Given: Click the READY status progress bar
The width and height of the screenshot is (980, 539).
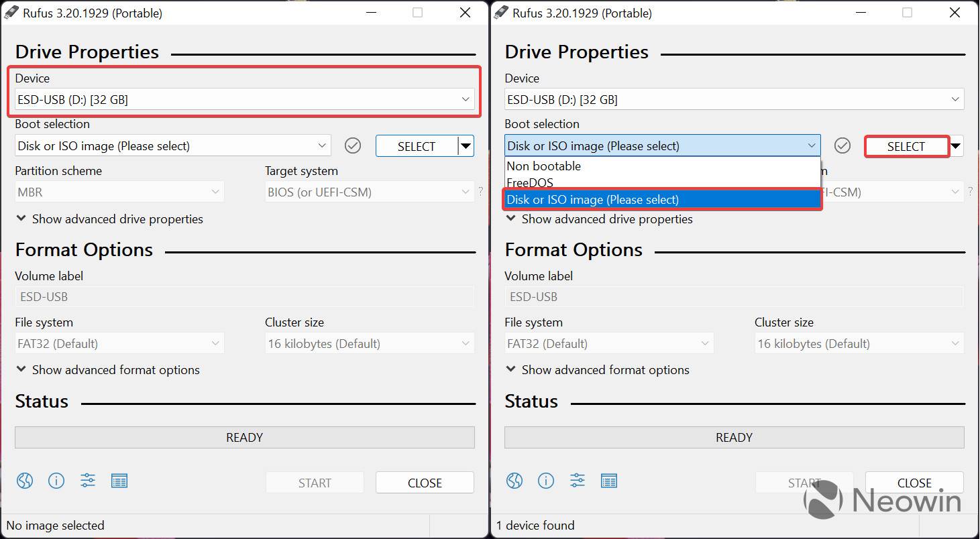Looking at the screenshot, I should coord(244,437).
